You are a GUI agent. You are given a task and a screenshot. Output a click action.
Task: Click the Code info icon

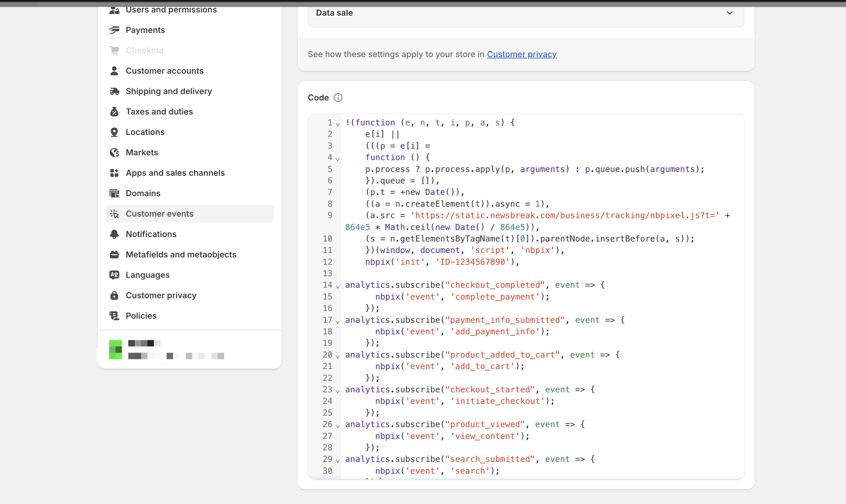point(338,98)
